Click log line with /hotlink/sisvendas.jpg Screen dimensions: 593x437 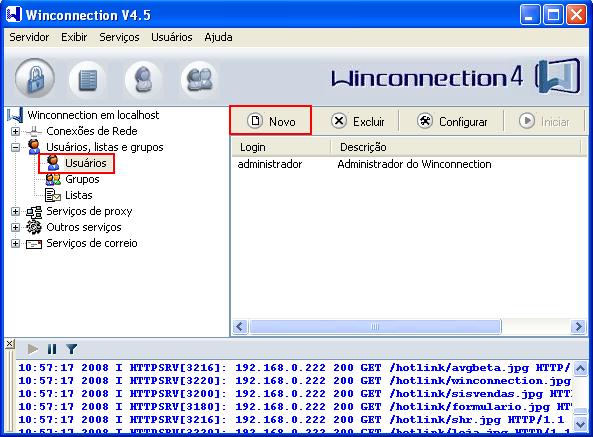tap(294, 394)
